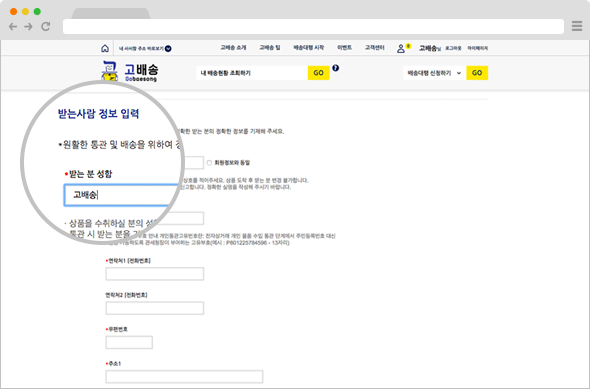Click the 내 배송현황 조회하기 search field
590x389 pixels.
[252, 73]
